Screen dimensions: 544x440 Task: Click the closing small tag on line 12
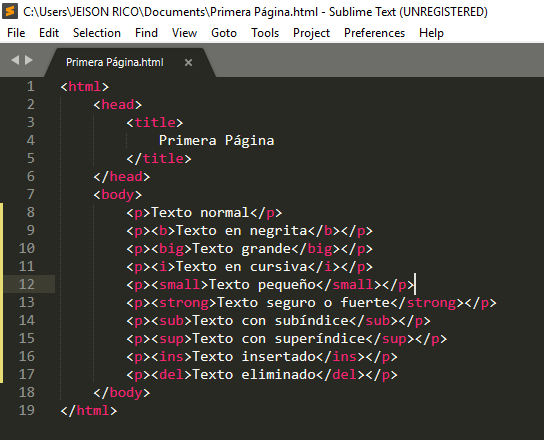pos(349,285)
